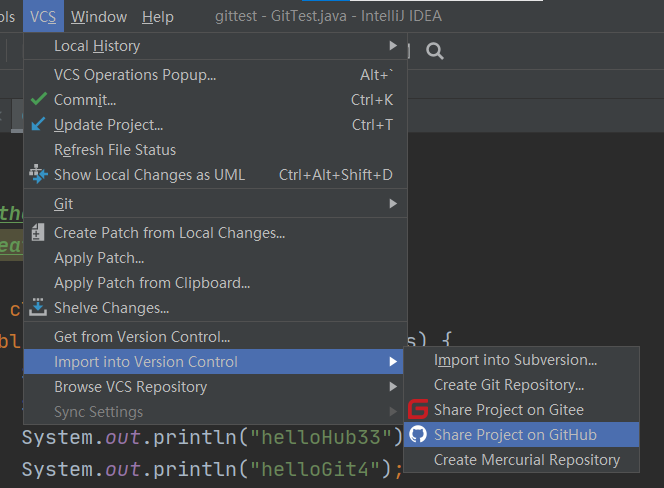Click the Show Local Changes as UML icon

tap(38, 174)
